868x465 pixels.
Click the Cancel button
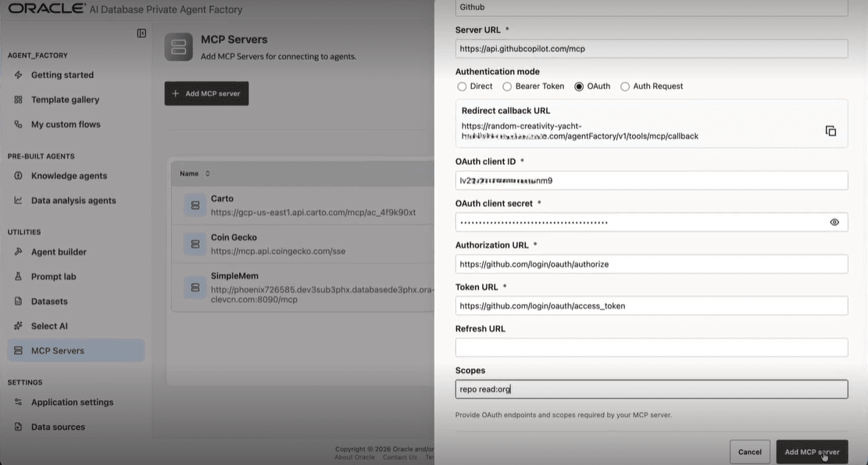pos(749,452)
